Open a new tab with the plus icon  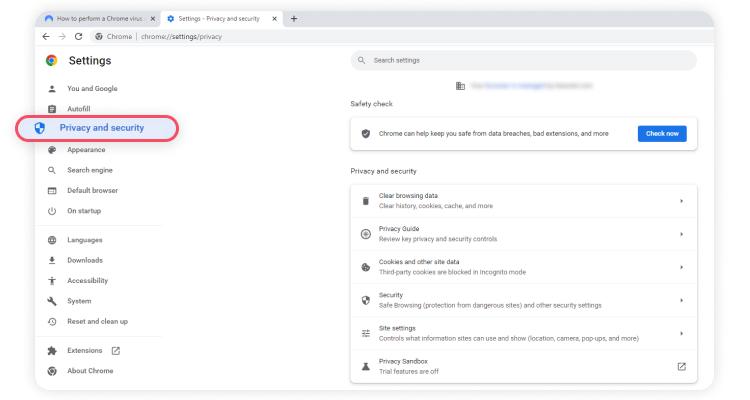click(x=294, y=19)
